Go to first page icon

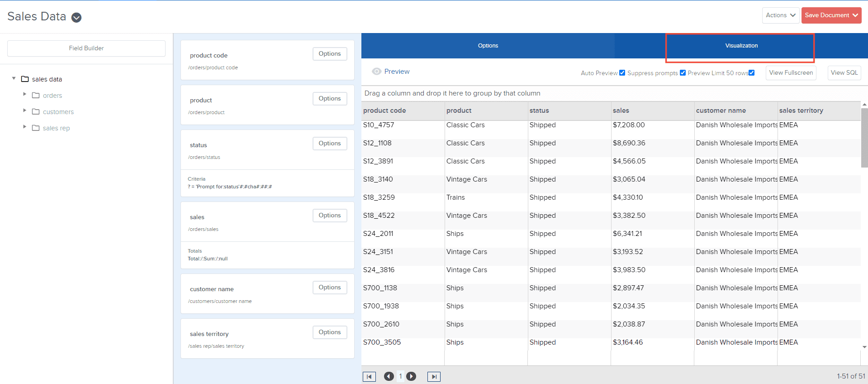tap(369, 376)
